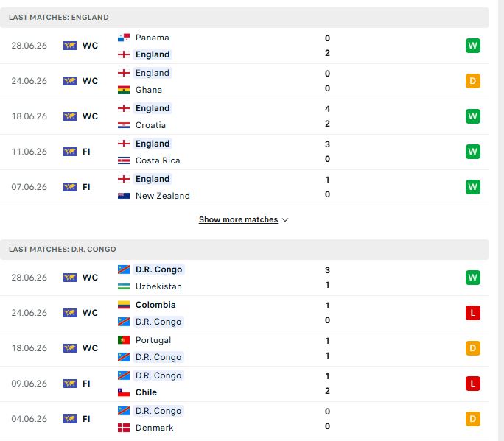Viewport: 504px width, 441px height.
Task: Click the New Zealand flag icon
Action: point(124,196)
